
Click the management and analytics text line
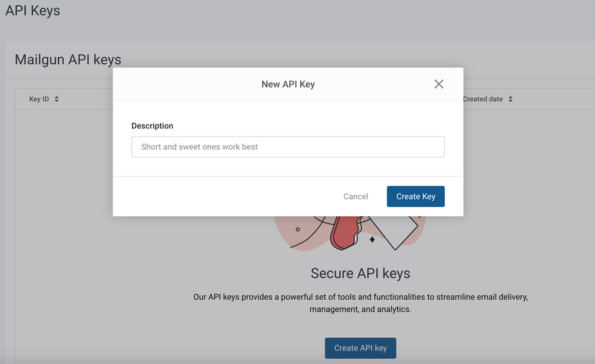361,309
